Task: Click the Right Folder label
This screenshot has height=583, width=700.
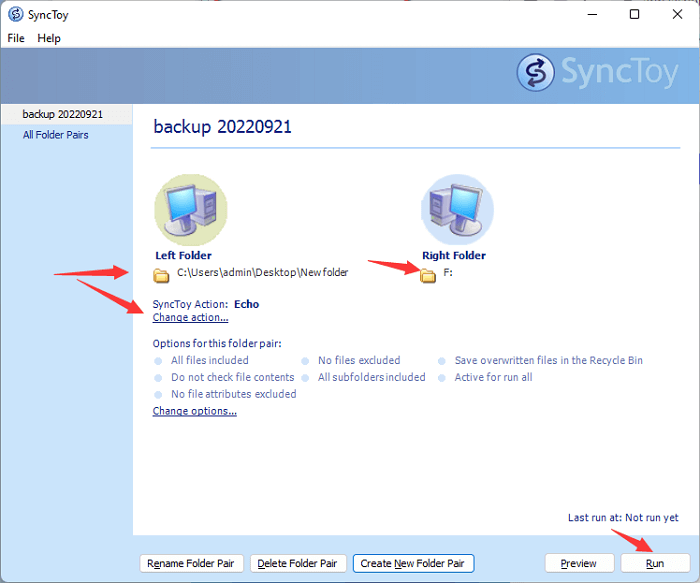Action: (x=454, y=255)
